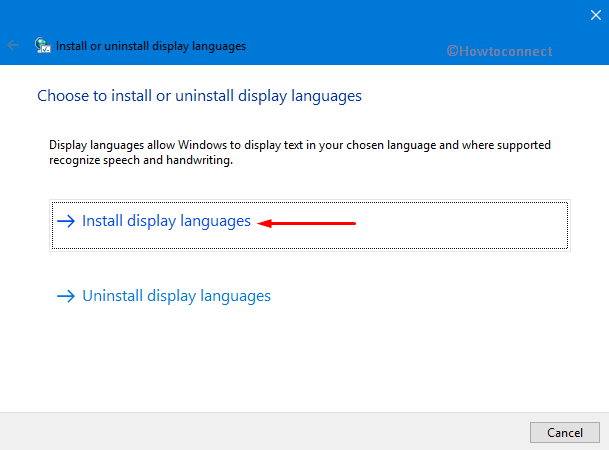This screenshot has width=609, height=450.
Task: Click blank white area below Uninstall display languages
Action: click(303, 361)
